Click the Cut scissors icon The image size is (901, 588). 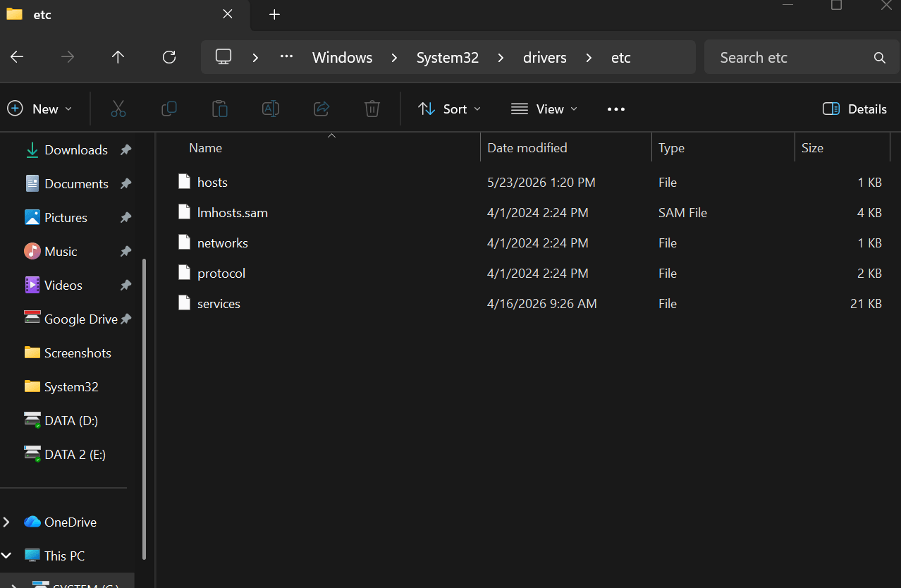pos(118,109)
